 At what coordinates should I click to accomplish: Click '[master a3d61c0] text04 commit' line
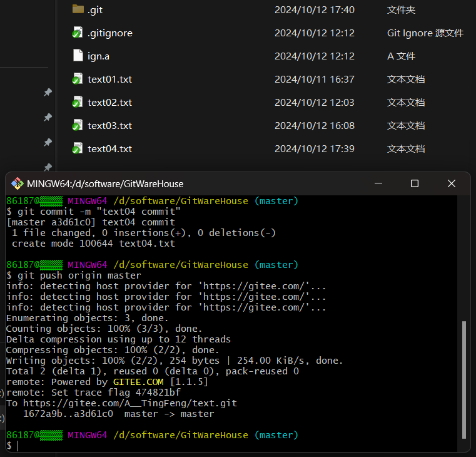click(91, 222)
